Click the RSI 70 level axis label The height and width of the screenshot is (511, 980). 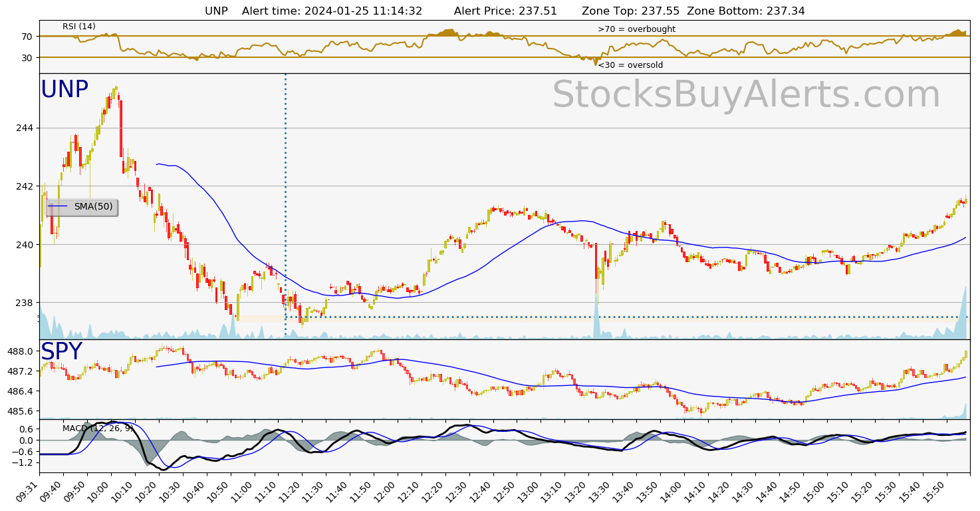pyautogui.click(x=27, y=37)
